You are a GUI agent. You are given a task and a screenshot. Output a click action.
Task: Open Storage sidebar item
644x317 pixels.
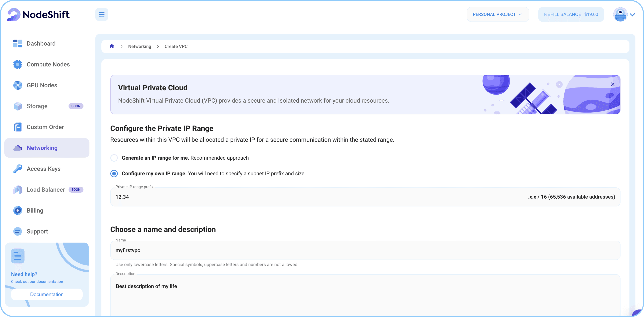pos(47,106)
